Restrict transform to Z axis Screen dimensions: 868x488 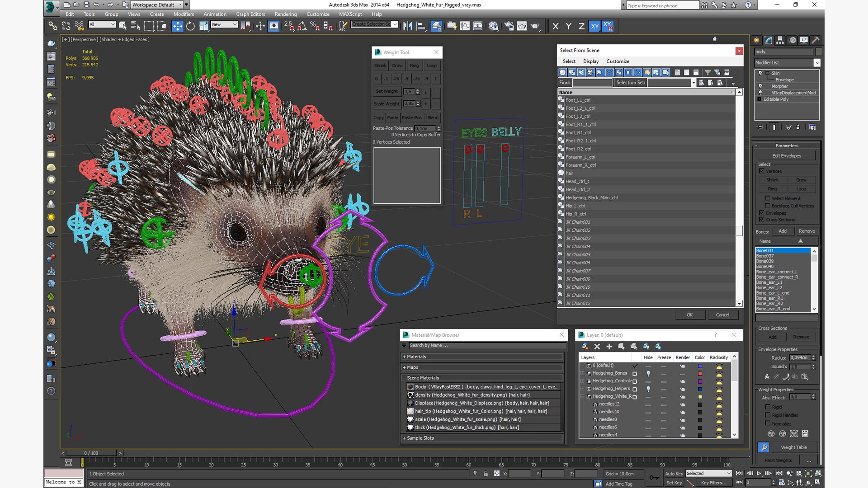coord(581,26)
